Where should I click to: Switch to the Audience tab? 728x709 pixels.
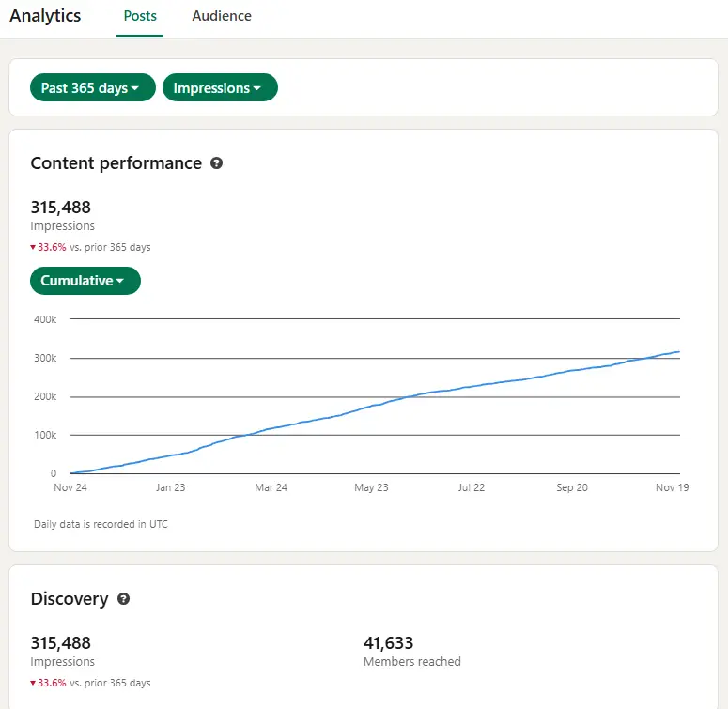tap(222, 16)
